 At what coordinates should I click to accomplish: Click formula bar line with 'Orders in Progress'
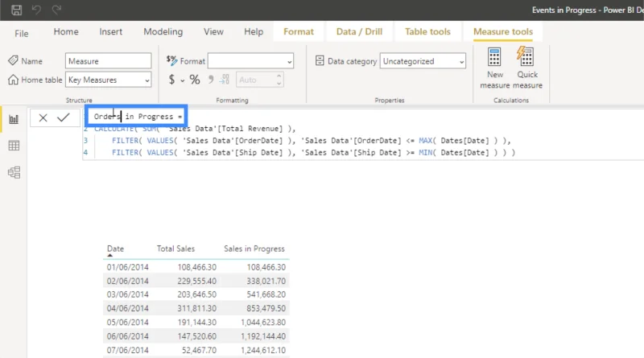[x=138, y=117]
